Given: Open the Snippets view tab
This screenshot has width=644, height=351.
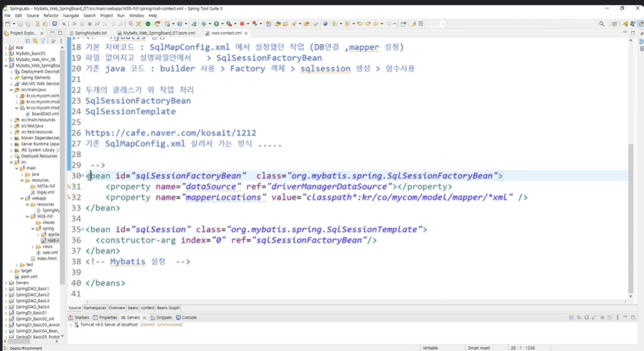Looking at the screenshot, I should coord(161,318).
